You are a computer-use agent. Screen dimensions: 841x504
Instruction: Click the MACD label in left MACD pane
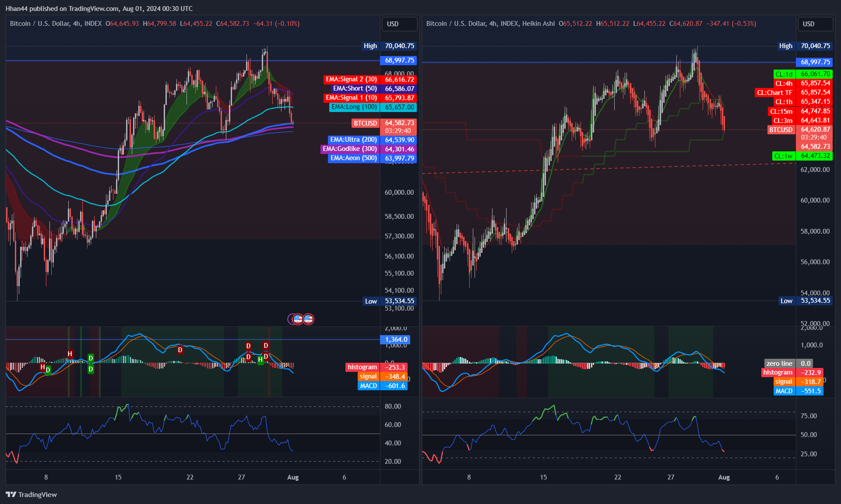point(368,385)
